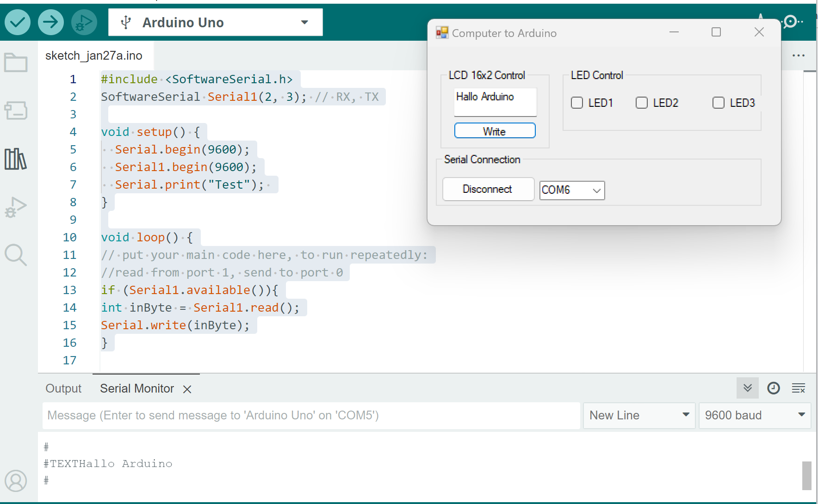Minimize the Computer to Arduino window
The width and height of the screenshot is (818, 504).
tap(674, 32)
